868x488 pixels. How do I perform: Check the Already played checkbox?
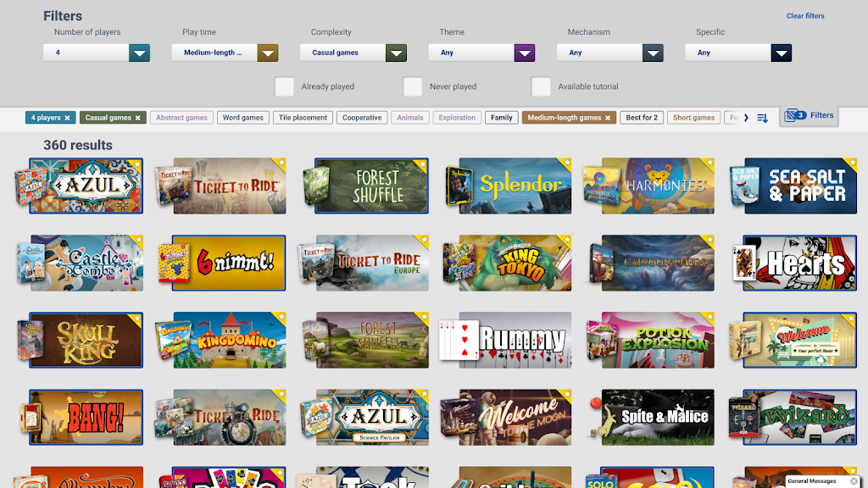284,86
